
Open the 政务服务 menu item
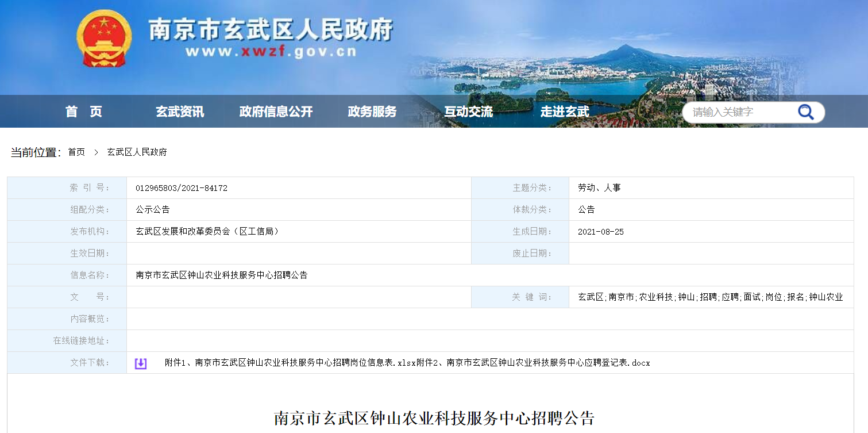(372, 112)
